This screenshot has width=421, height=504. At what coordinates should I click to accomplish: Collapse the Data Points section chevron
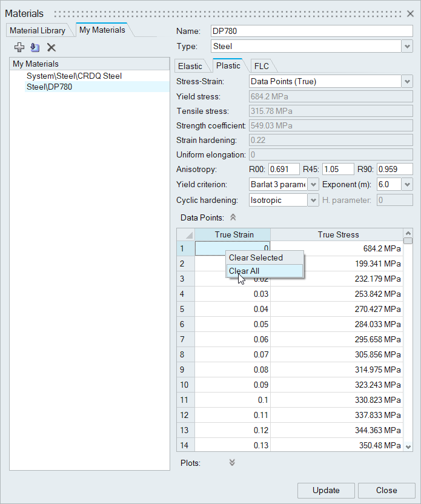tap(233, 217)
